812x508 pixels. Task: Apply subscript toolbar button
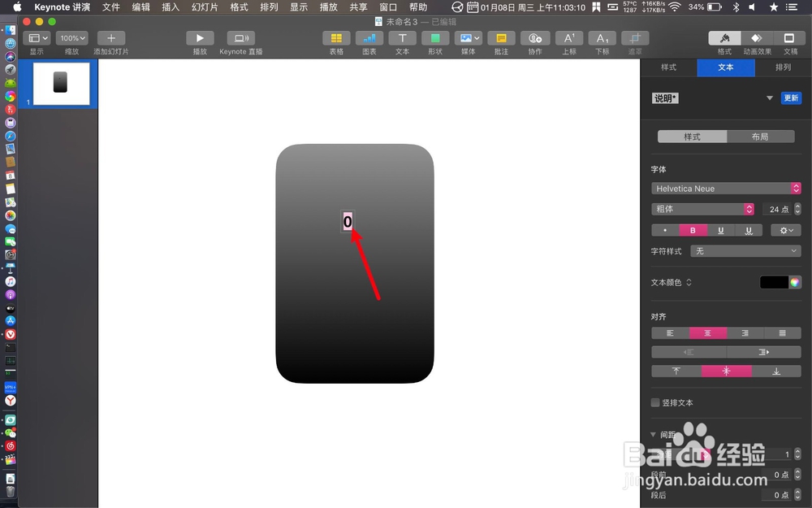(x=603, y=38)
